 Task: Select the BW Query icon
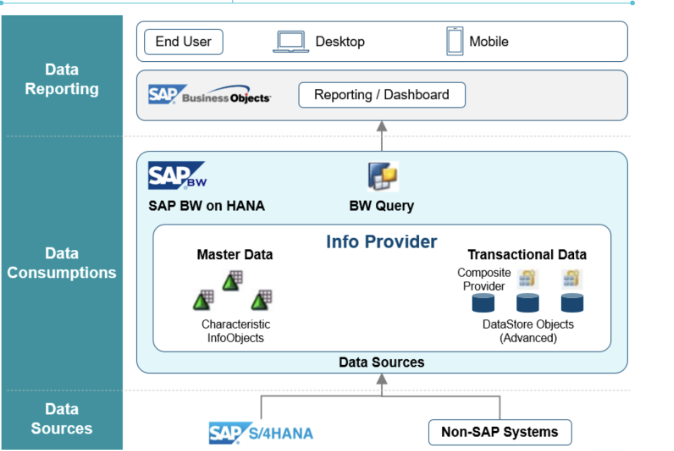(x=382, y=177)
